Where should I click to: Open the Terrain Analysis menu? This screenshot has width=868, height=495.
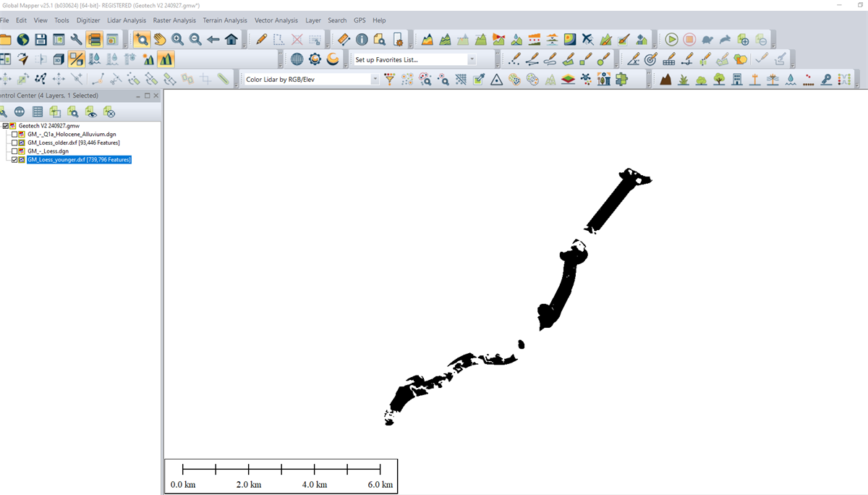click(224, 20)
